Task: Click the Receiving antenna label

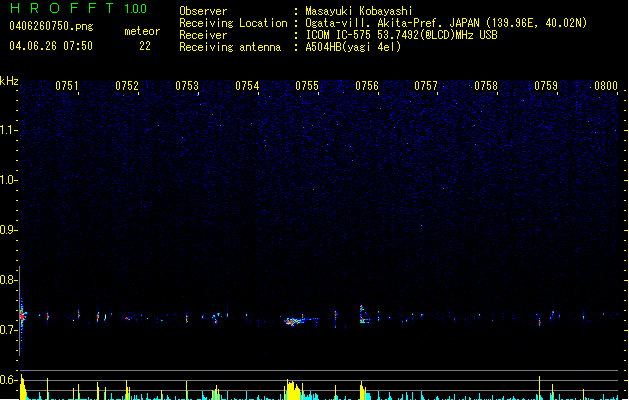Action: (230, 47)
